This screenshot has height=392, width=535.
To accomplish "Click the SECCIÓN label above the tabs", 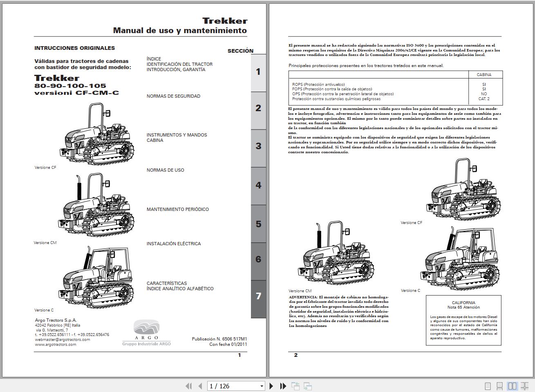I will pos(240,51).
